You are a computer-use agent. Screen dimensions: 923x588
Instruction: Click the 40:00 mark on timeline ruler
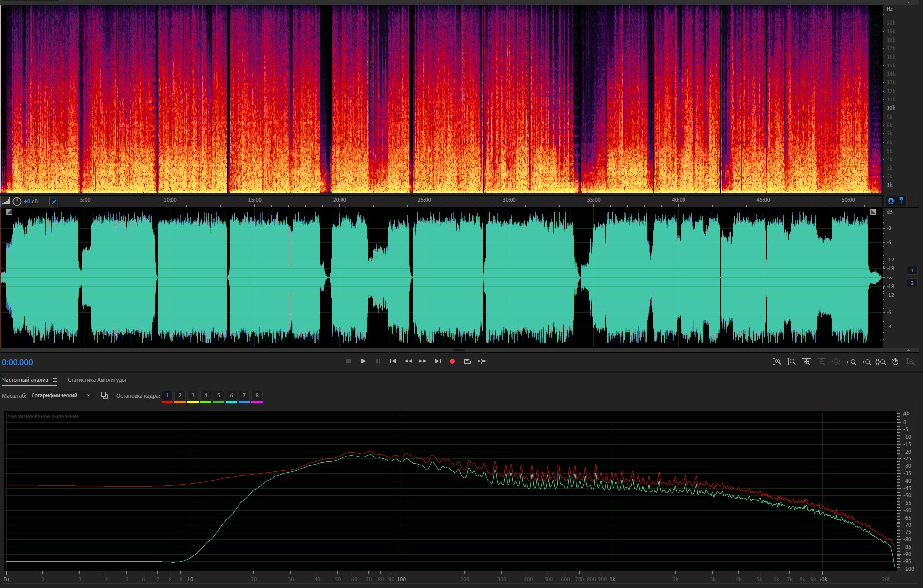pyautogui.click(x=679, y=200)
